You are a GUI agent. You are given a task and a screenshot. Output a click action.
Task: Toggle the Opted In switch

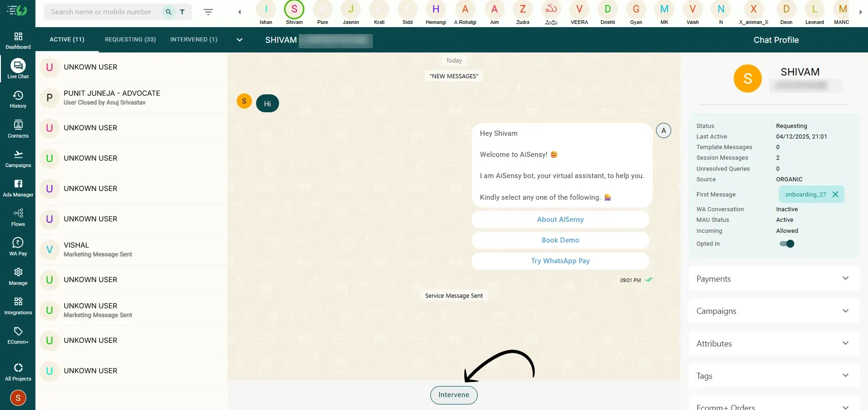click(787, 244)
